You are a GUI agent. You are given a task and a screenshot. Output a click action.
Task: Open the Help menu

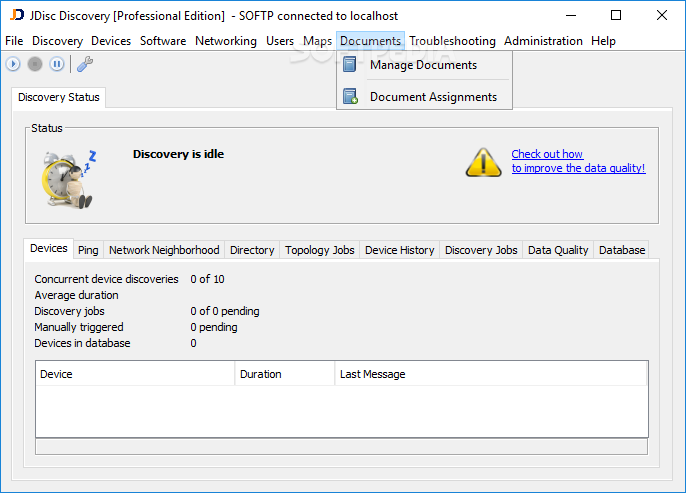point(603,41)
